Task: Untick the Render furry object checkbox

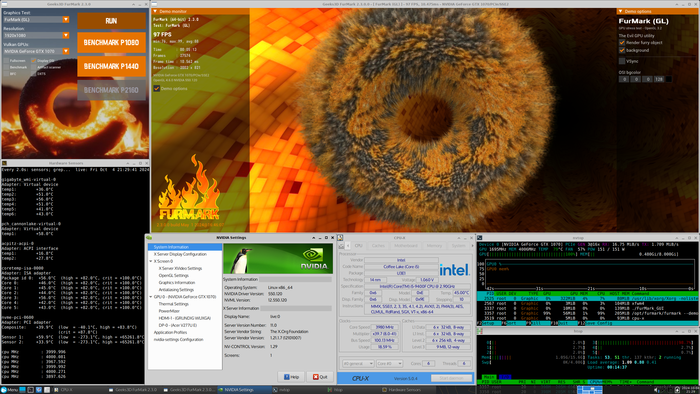Action: (x=622, y=42)
